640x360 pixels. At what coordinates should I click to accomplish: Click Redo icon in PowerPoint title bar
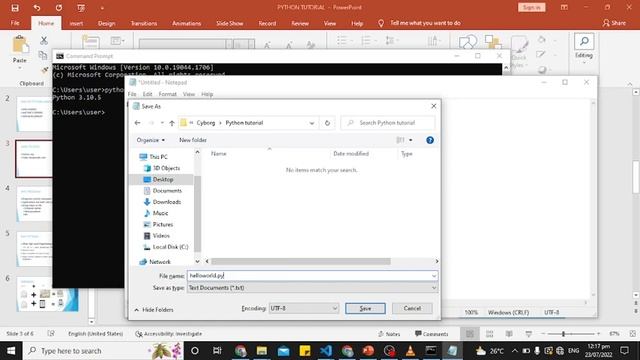pos(59,8)
